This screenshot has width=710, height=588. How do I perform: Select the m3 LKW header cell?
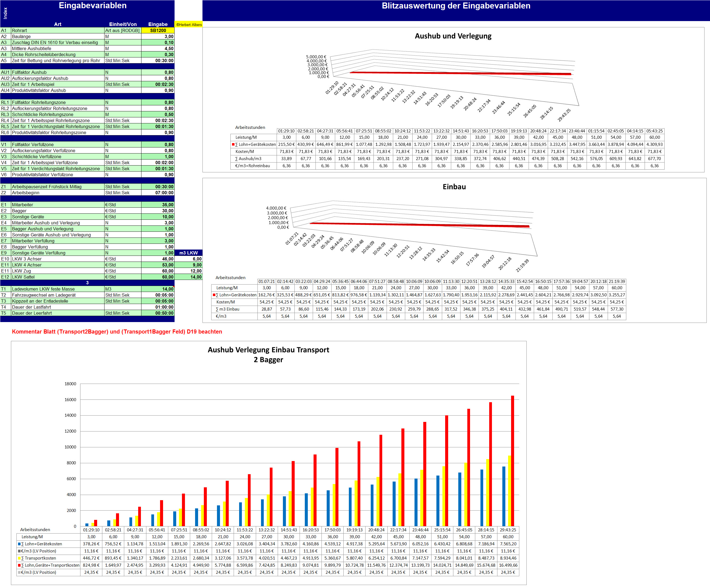coord(189,253)
